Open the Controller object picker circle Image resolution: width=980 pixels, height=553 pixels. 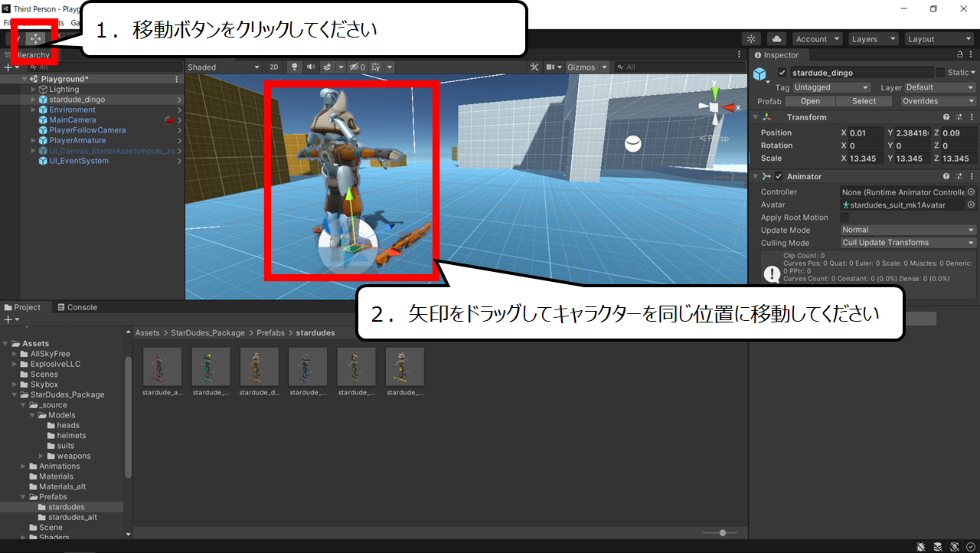point(972,192)
